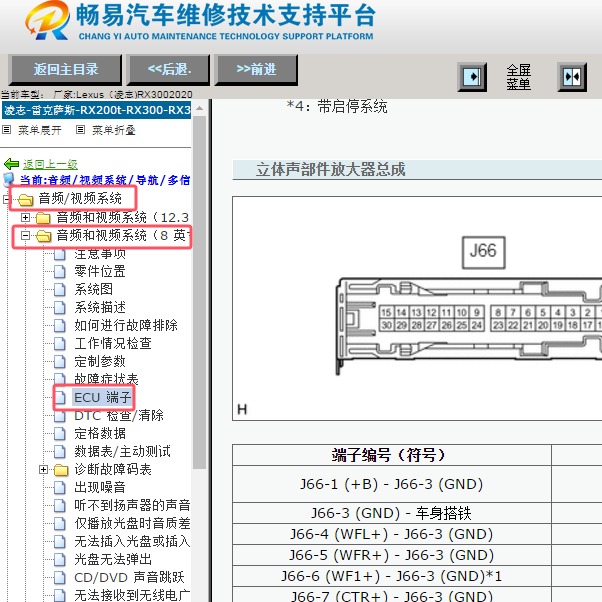This screenshot has width=602, height=602.
Task: Open the 注意事项 tree page
Action: [x=100, y=254]
